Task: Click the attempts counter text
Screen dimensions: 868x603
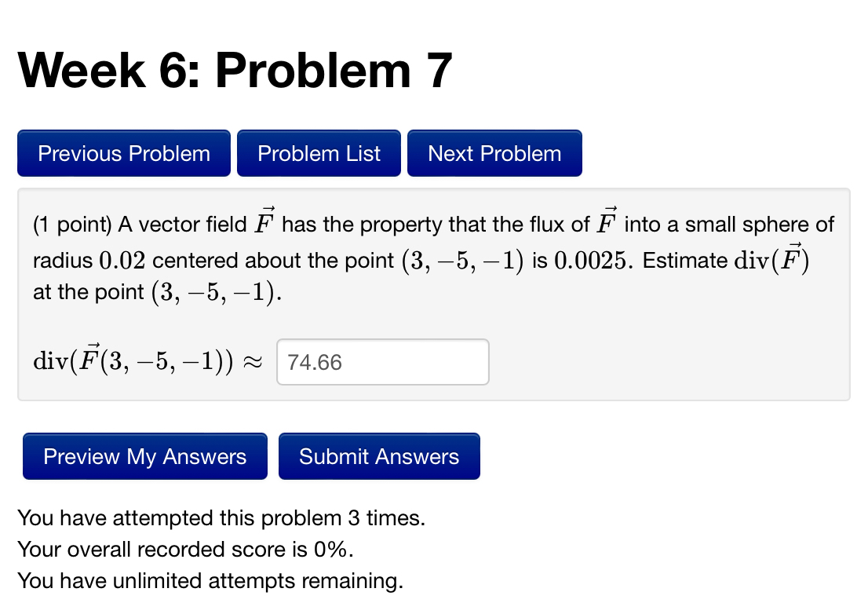Action: point(221,518)
